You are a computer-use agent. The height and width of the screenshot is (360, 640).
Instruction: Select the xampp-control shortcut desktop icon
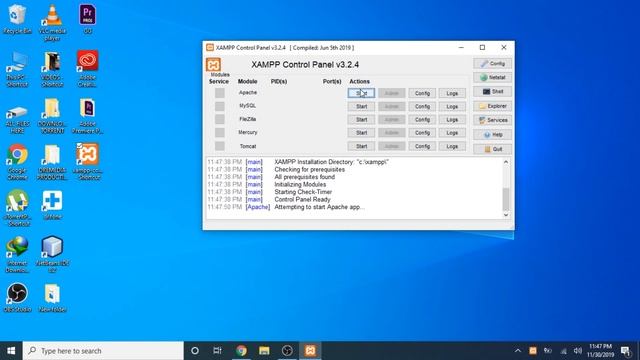click(87, 162)
